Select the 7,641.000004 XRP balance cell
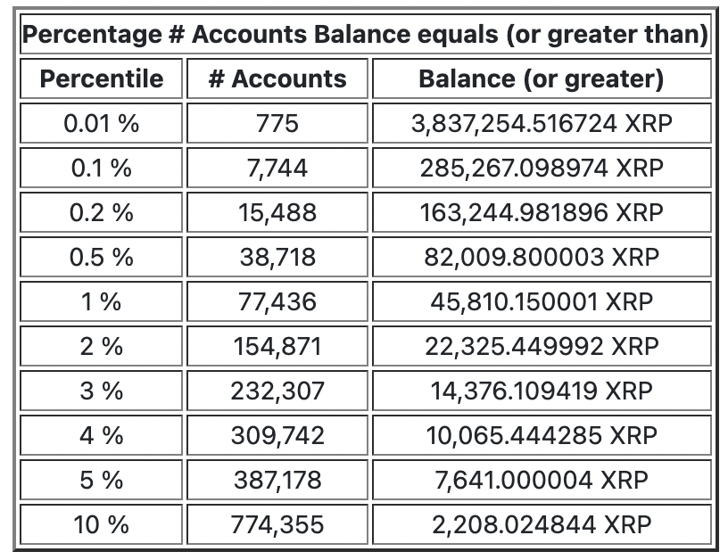This screenshot has height=560, width=728. coord(542,480)
